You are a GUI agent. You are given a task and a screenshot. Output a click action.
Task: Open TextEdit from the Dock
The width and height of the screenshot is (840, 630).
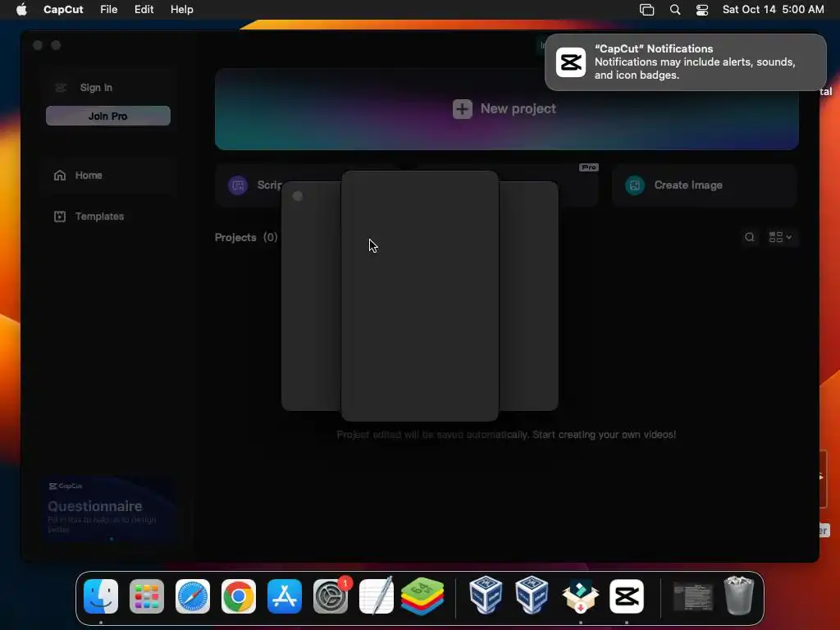coord(376,596)
